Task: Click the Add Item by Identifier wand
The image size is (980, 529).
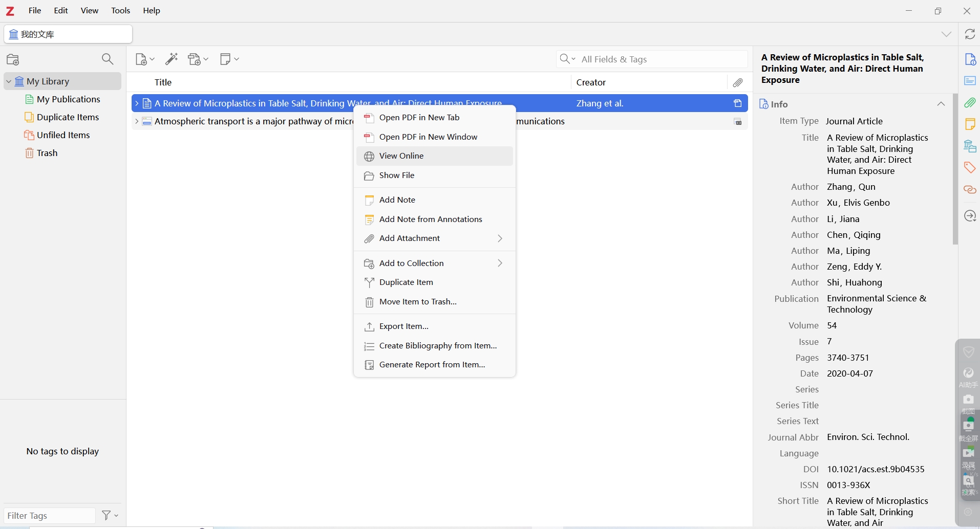Action: [x=172, y=59]
